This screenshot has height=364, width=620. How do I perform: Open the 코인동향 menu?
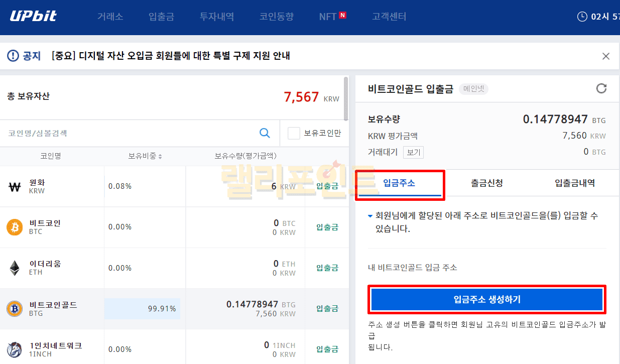[x=277, y=17]
